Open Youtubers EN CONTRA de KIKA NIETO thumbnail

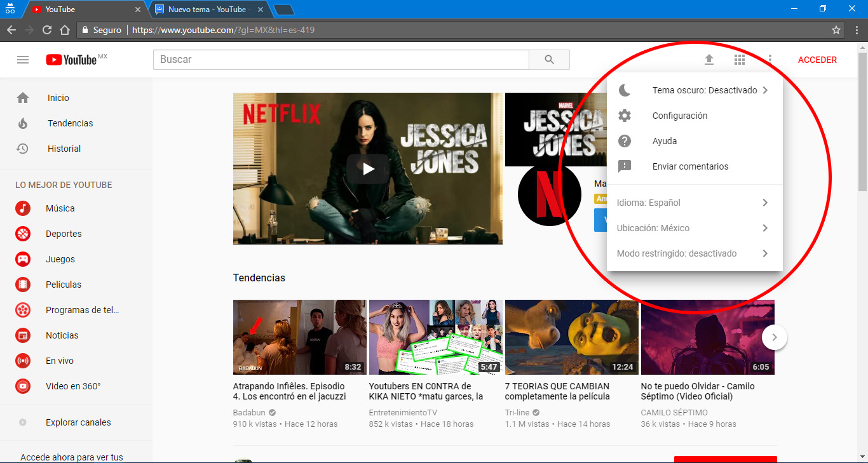(x=436, y=337)
